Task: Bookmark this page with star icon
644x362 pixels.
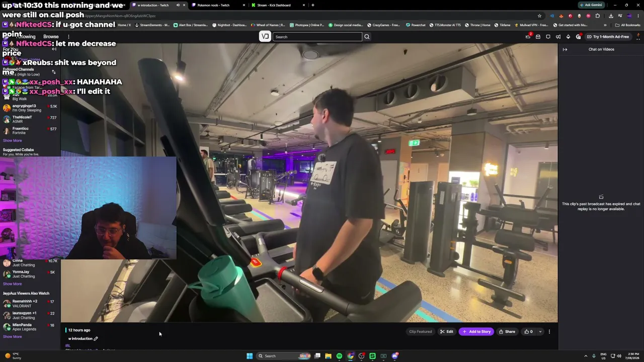Action: tap(539, 16)
